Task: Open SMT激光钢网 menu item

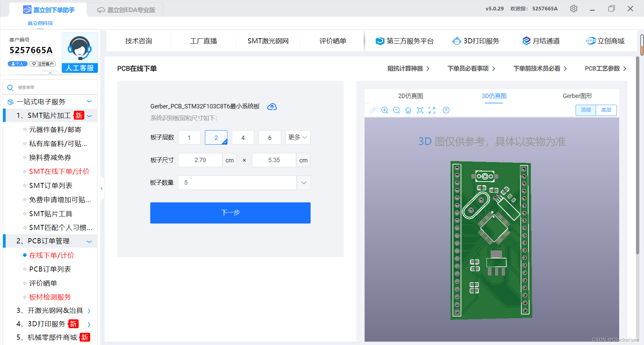Action: pos(268,41)
